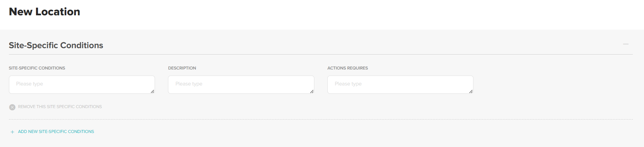Click the small 'SITE-SPECIFIC CONDITIONS' field label
Image resolution: width=644 pixels, height=147 pixels.
[x=37, y=68]
